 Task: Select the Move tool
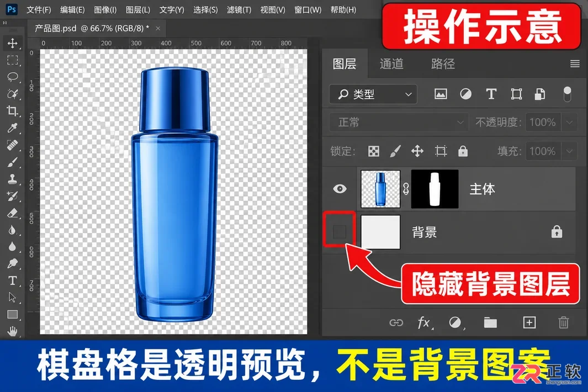tap(12, 43)
